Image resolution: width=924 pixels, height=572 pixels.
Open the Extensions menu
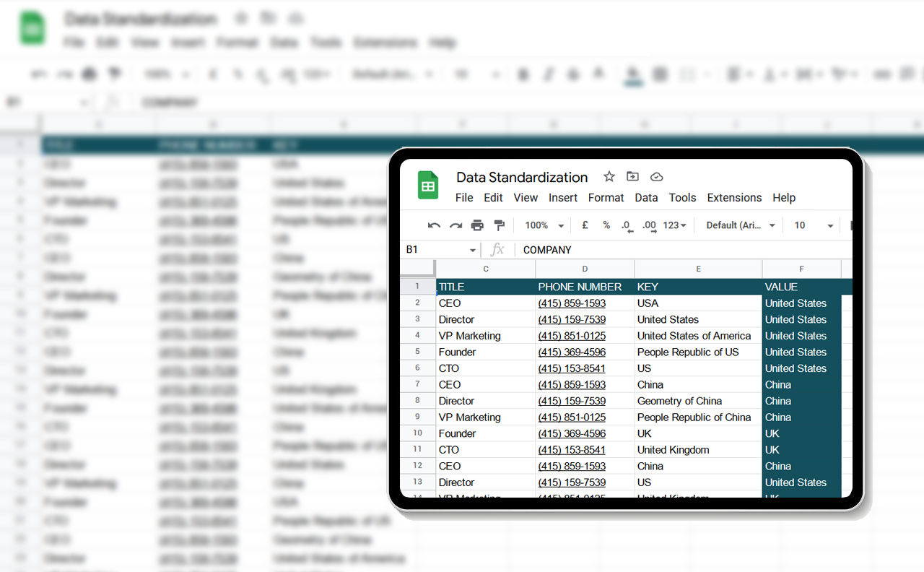click(734, 198)
